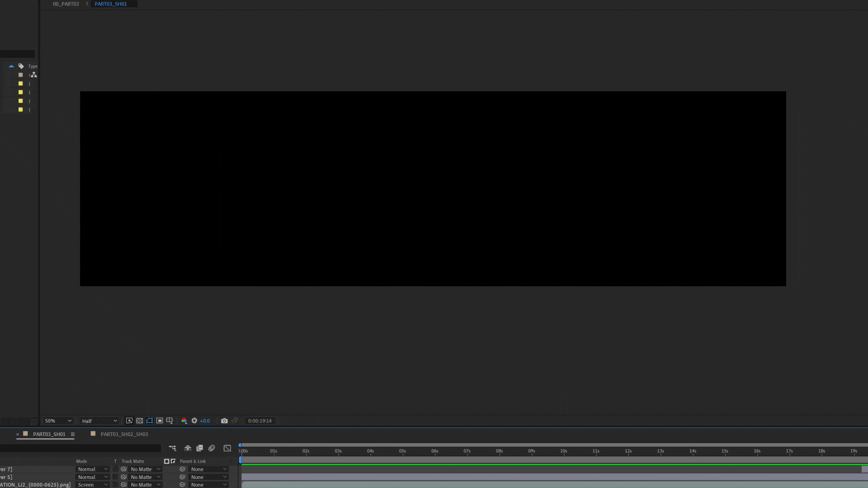
Task: Take a snapshot with the camera icon
Action: point(224,421)
